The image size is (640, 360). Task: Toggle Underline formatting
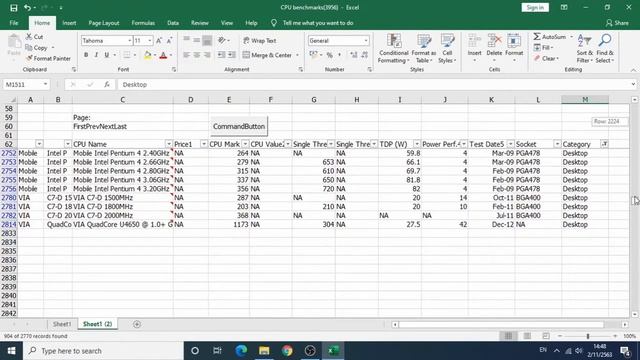(x=107, y=55)
